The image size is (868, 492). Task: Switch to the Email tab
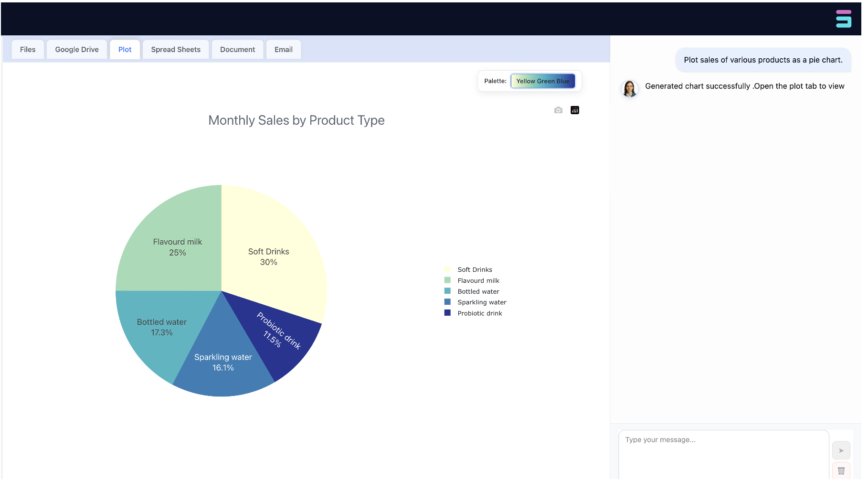[x=284, y=49]
